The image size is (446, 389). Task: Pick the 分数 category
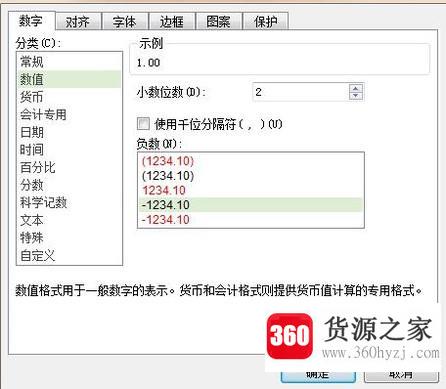tap(69, 185)
